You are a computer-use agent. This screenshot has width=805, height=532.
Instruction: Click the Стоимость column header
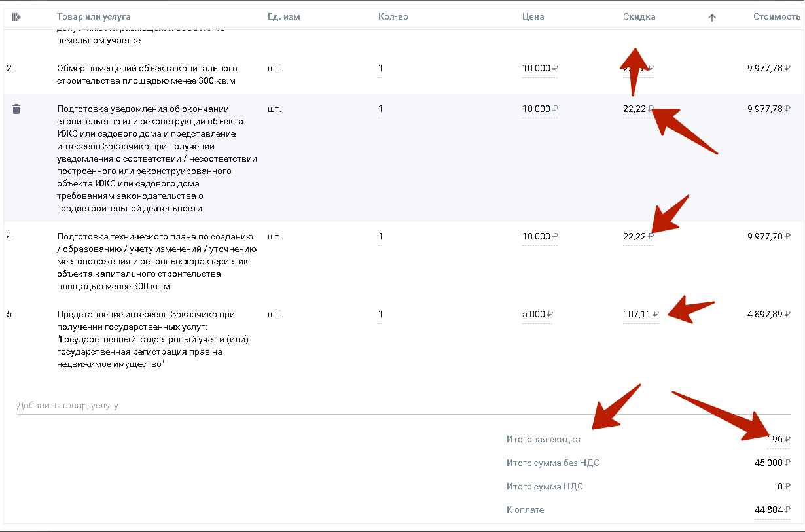click(776, 17)
